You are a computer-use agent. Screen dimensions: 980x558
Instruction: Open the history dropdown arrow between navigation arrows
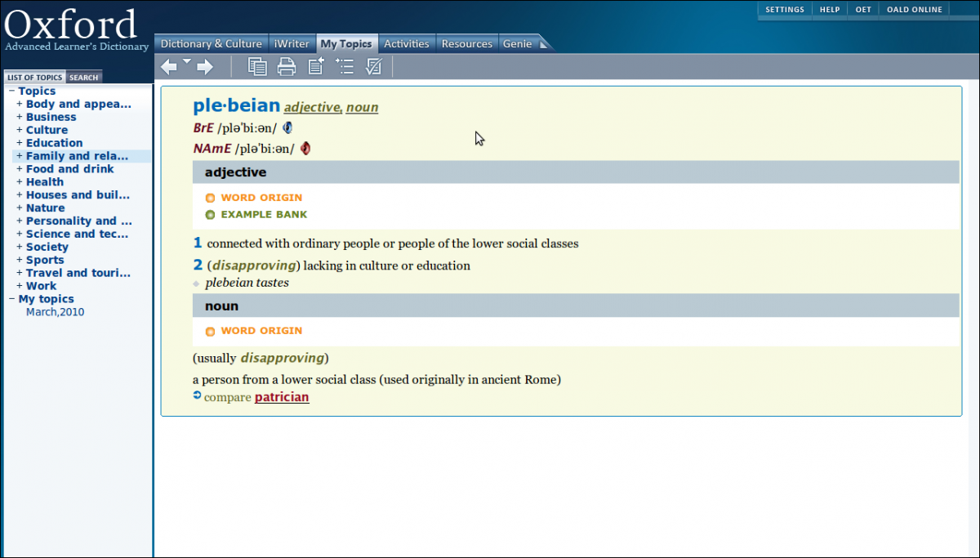[187, 62]
